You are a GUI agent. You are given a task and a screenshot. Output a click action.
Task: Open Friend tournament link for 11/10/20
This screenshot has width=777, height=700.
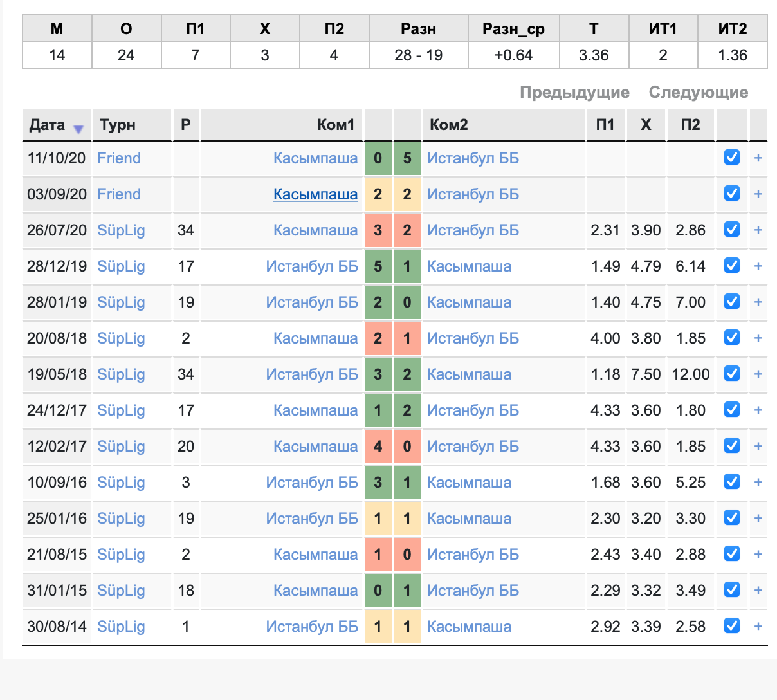pyautogui.click(x=119, y=158)
